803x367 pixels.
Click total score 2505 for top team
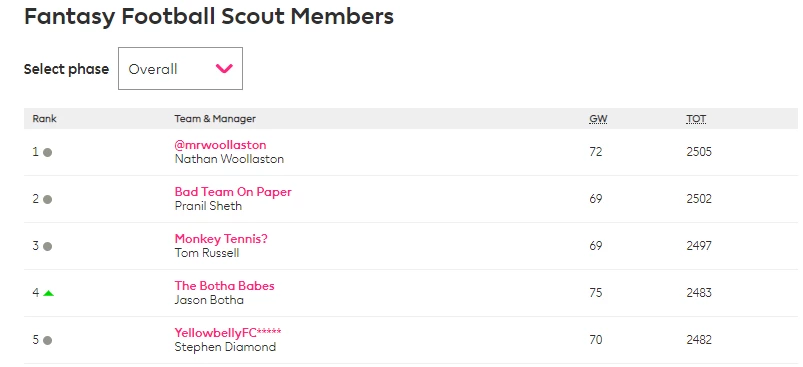(699, 152)
